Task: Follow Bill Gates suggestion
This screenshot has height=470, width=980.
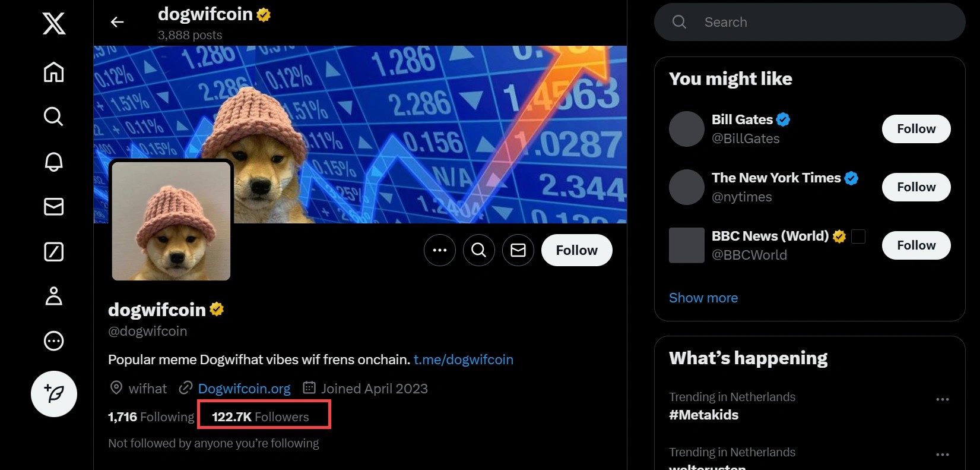Action: 916,129
